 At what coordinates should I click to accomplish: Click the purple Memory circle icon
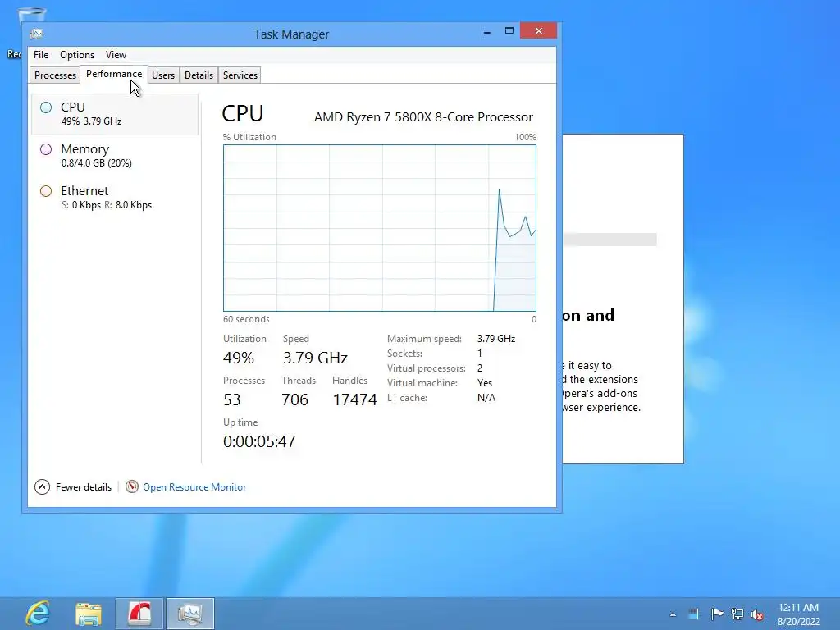[46, 149]
